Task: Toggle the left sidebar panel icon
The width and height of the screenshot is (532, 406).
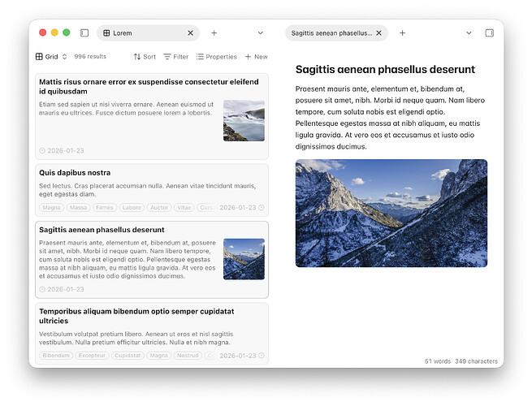Action: [84, 33]
